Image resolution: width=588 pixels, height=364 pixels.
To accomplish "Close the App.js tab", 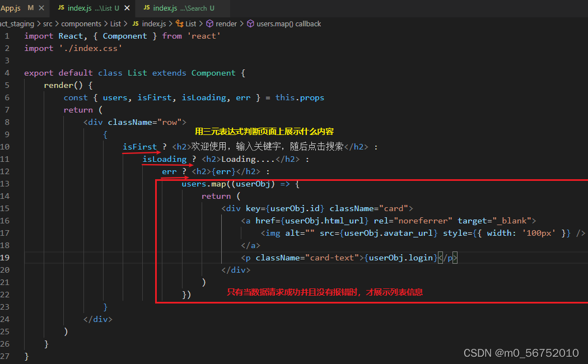I will 41,8.
